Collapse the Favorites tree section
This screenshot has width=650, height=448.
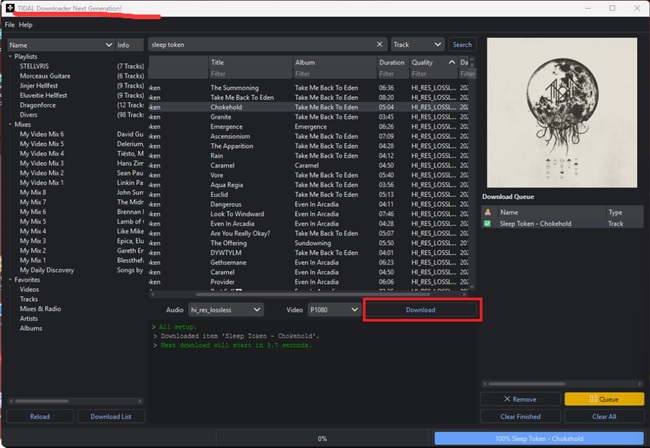[10, 280]
